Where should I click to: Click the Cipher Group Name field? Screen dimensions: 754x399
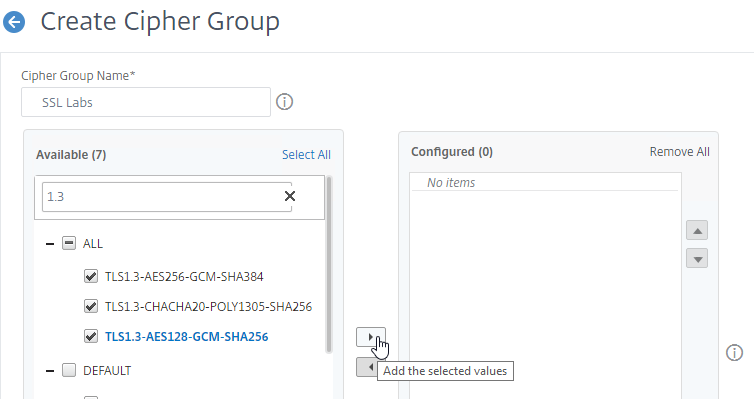tap(146, 102)
